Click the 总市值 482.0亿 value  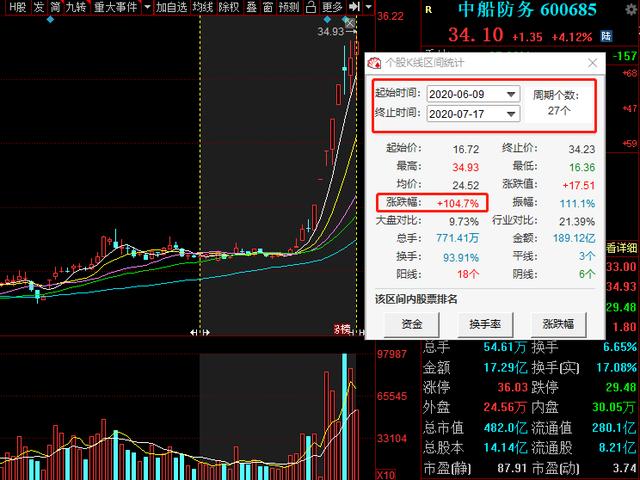[x=505, y=428]
